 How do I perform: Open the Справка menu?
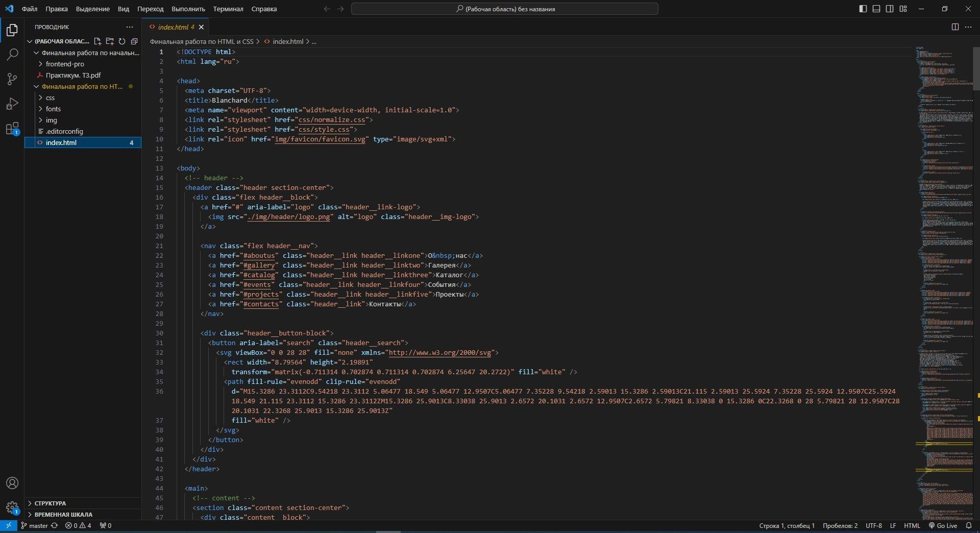click(264, 9)
